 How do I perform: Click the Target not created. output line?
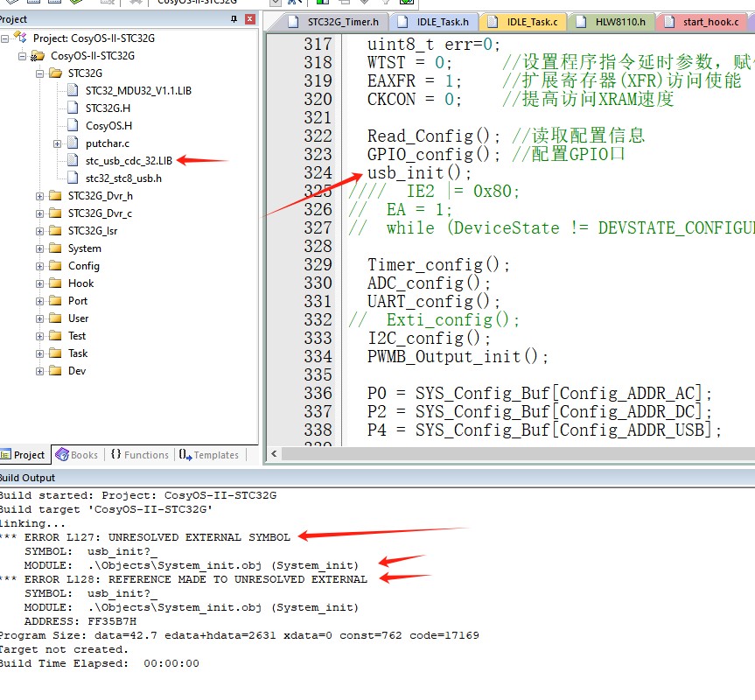(64, 649)
